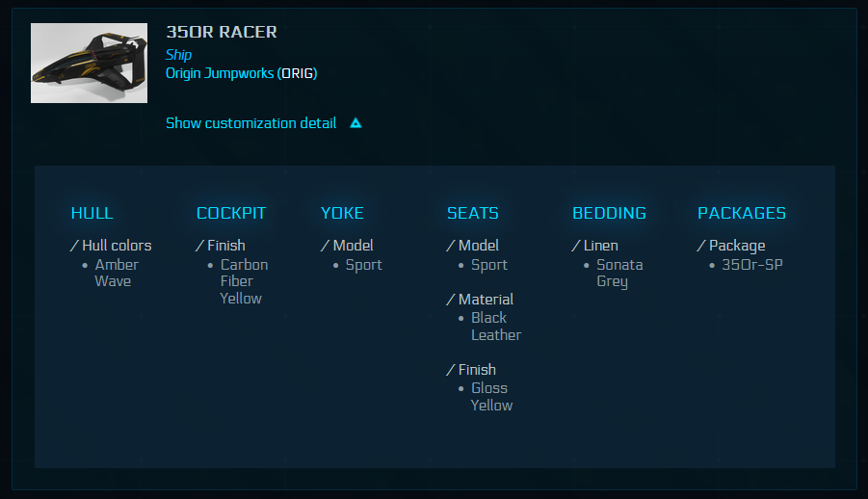The height and width of the screenshot is (499, 868).
Task: Select the HULL section heading
Action: 92,213
